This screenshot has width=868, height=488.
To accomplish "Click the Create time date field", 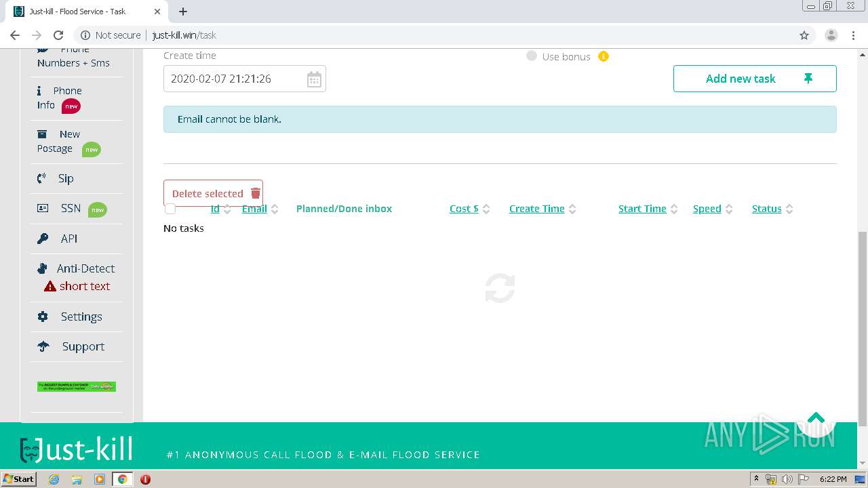I will [x=245, y=79].
